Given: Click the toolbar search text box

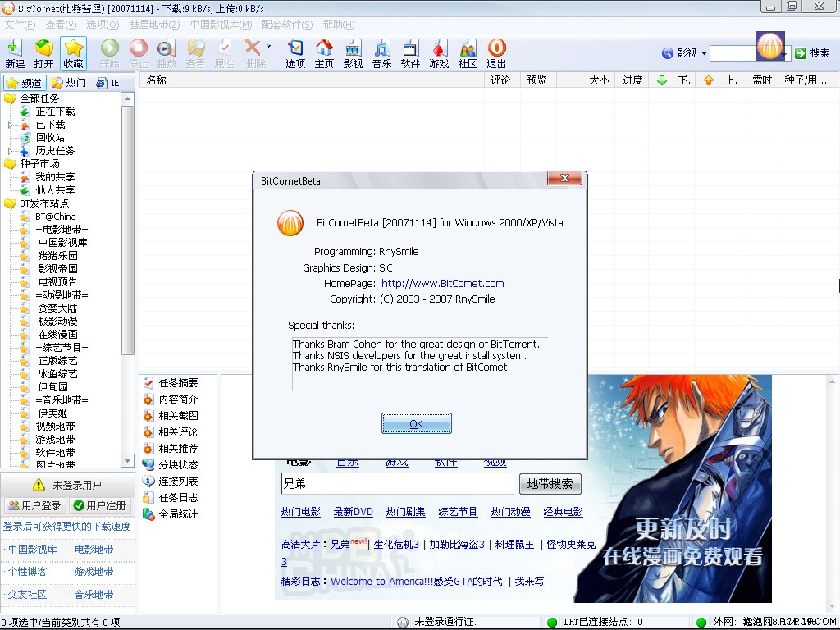Looking at the screenshot, I should (732, 53).
